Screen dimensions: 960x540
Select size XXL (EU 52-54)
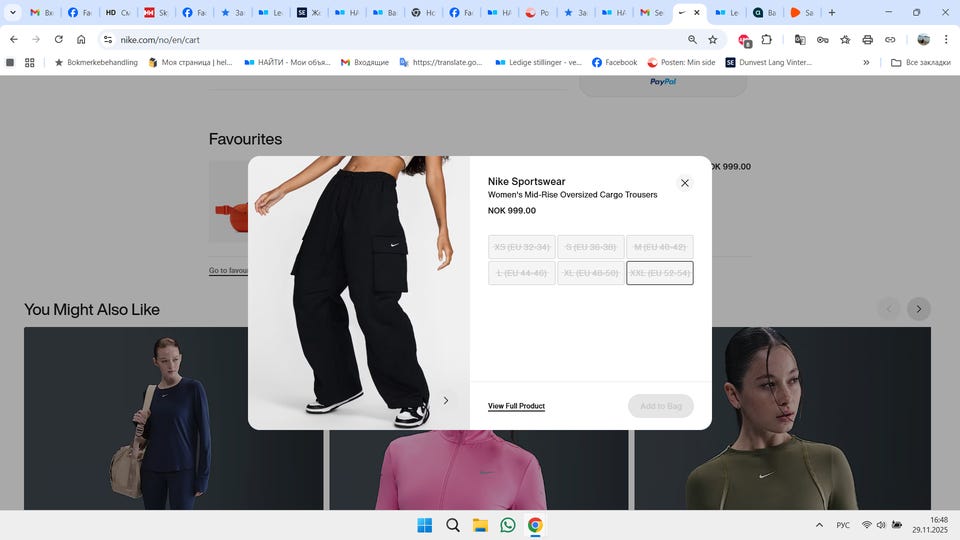pos(660,273)
